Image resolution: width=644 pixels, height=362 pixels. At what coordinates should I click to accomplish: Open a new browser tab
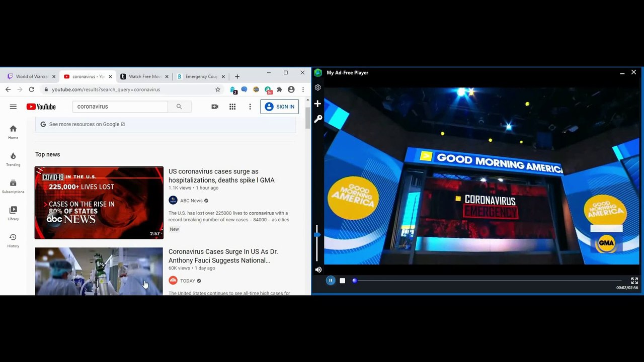[x=237, y=76]
